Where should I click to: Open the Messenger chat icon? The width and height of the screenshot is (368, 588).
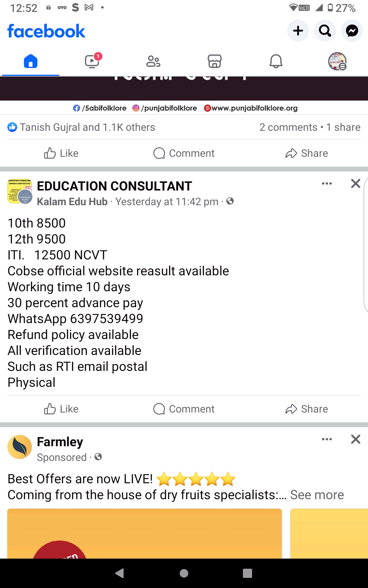352,31
